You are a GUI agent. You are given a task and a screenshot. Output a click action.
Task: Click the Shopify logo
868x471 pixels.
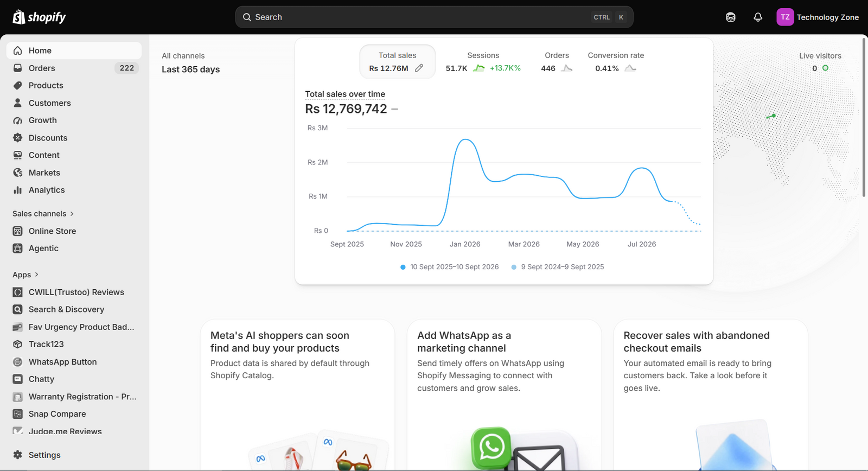pos(39,17)
